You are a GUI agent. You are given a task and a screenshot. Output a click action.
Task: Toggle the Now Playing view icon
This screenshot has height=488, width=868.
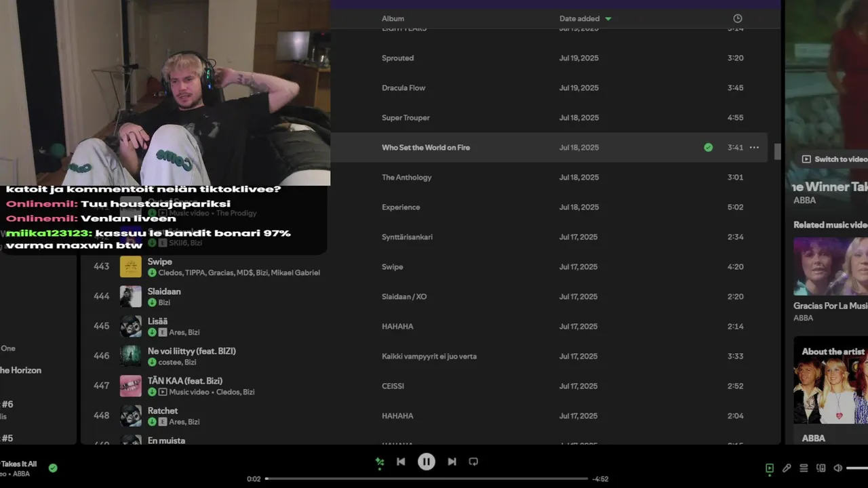[x=770, y=468]
